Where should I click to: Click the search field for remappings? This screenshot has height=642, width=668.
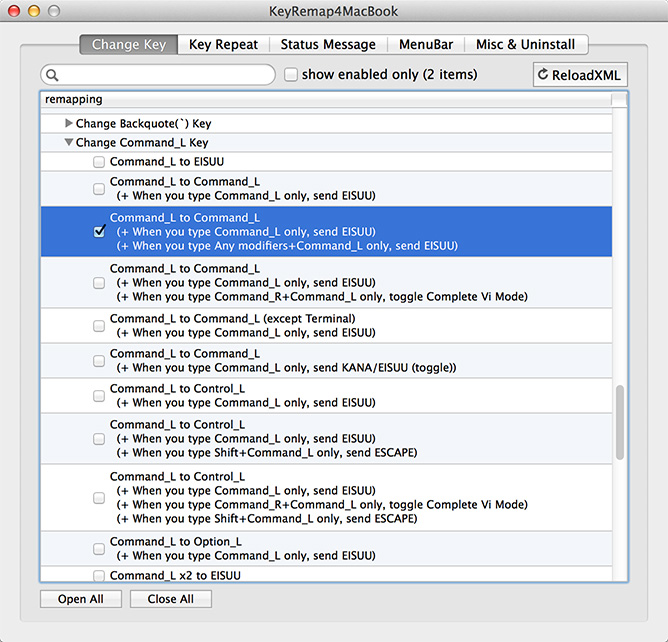point(158,75)
